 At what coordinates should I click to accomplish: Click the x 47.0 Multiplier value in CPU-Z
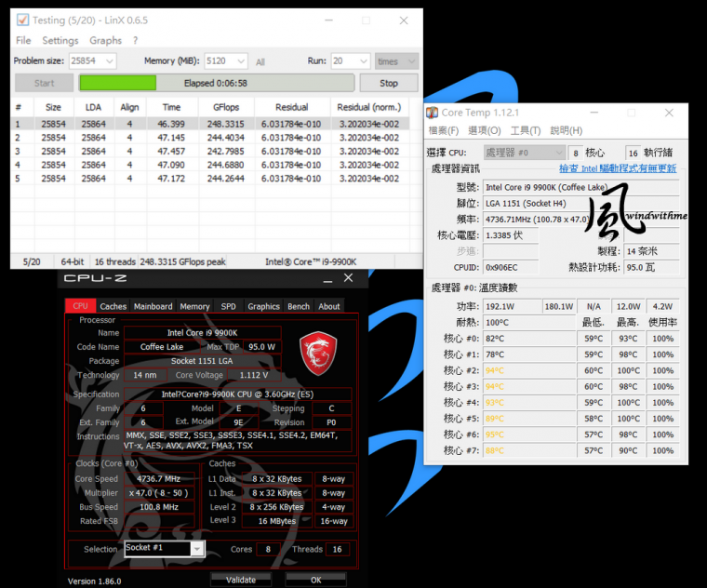coord(159,493)
